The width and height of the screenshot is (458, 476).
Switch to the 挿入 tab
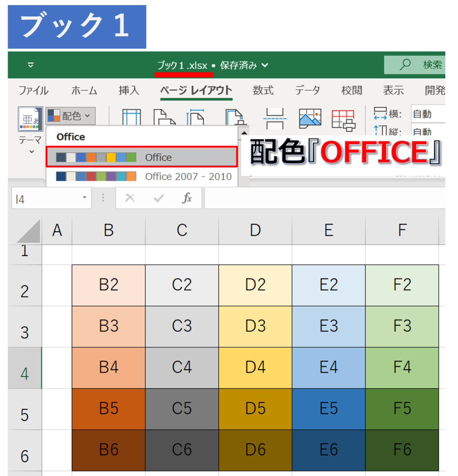coord(129,91)
